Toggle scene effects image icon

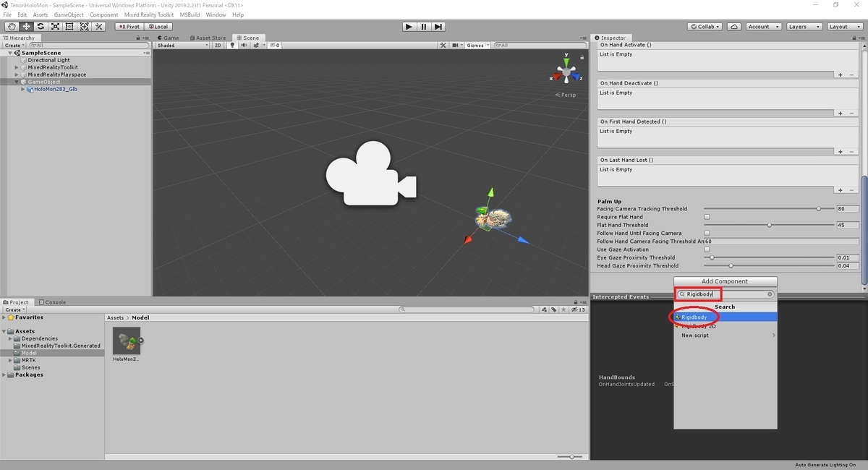click(255, 45)
